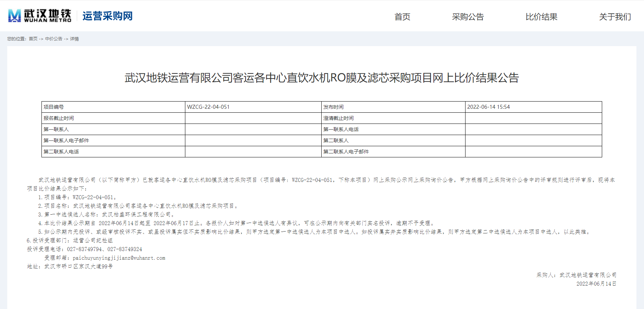Click the 采购人 signature line at bottom right
644x309 pixels.
[x=576, y=275]
